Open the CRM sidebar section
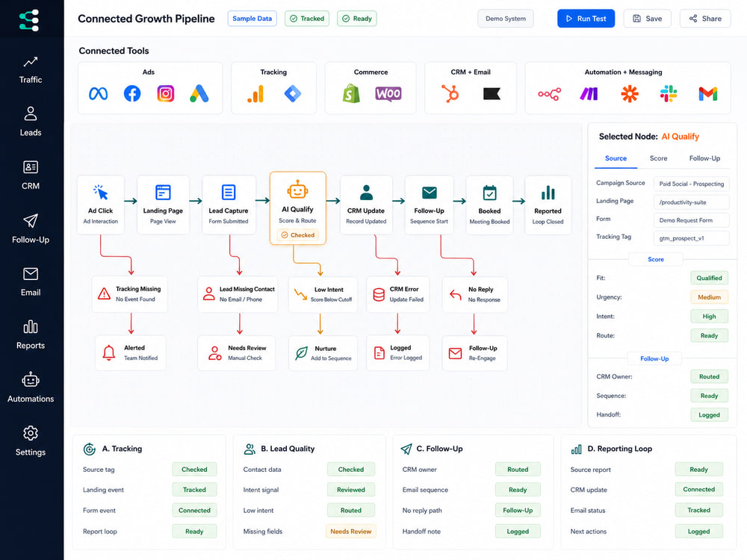 (x=31, y=175)
